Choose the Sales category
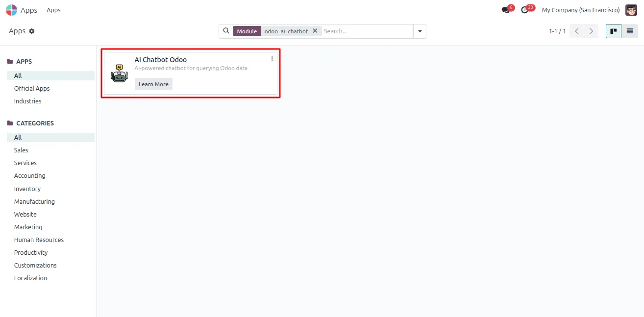The image size is (644, 317). 21,150
